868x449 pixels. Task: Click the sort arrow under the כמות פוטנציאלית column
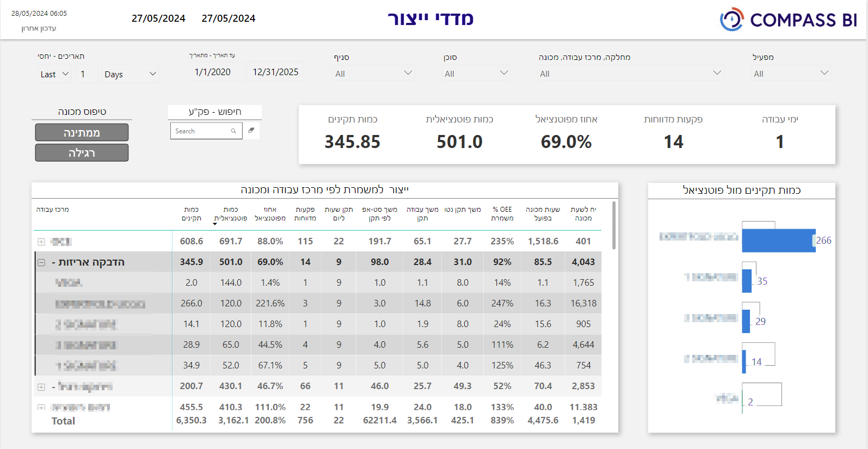pos(215,224)
